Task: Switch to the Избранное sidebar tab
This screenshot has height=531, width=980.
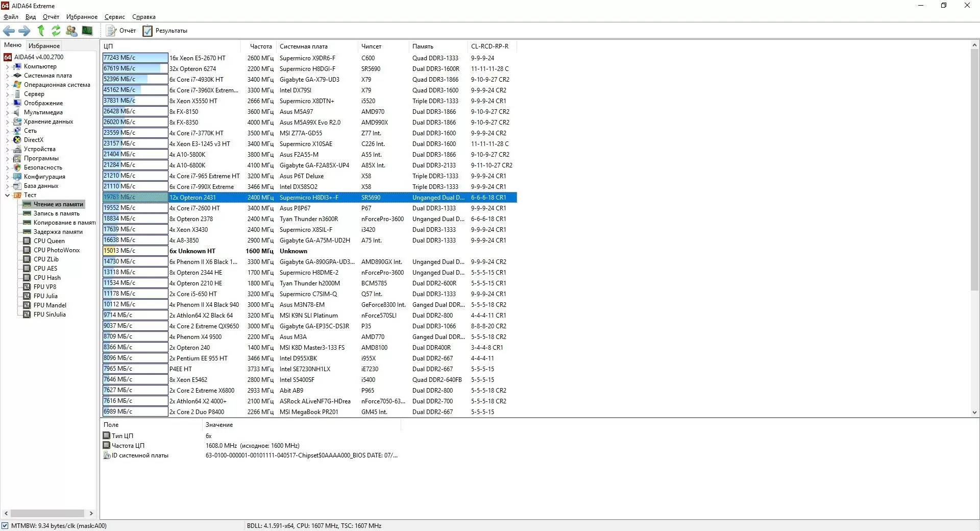Action: (x=44, y=46)
